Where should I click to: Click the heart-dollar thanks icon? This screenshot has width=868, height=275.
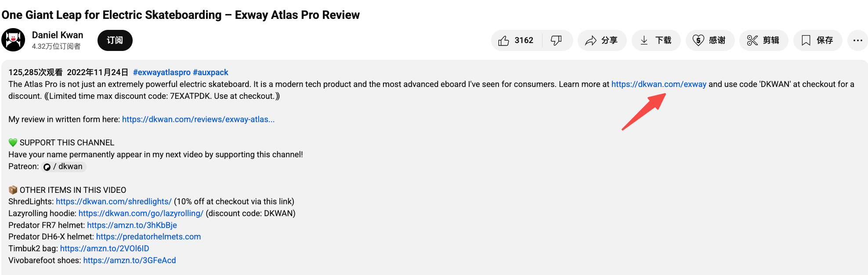pyautogui.click(x=698, y=41)
